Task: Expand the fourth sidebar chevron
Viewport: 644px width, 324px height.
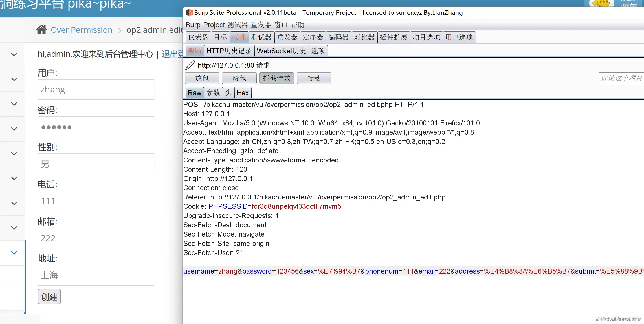Action: point(14,129)
